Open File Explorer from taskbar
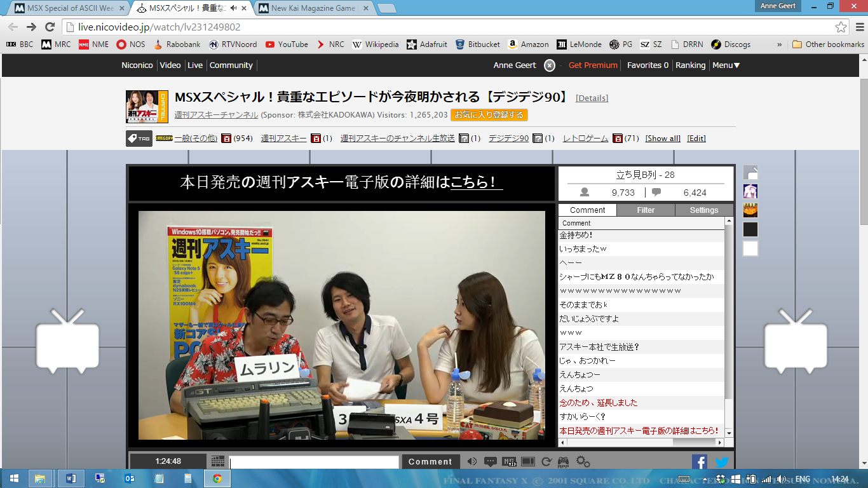This screenshot has width=868, height=488. click(39, 478)
